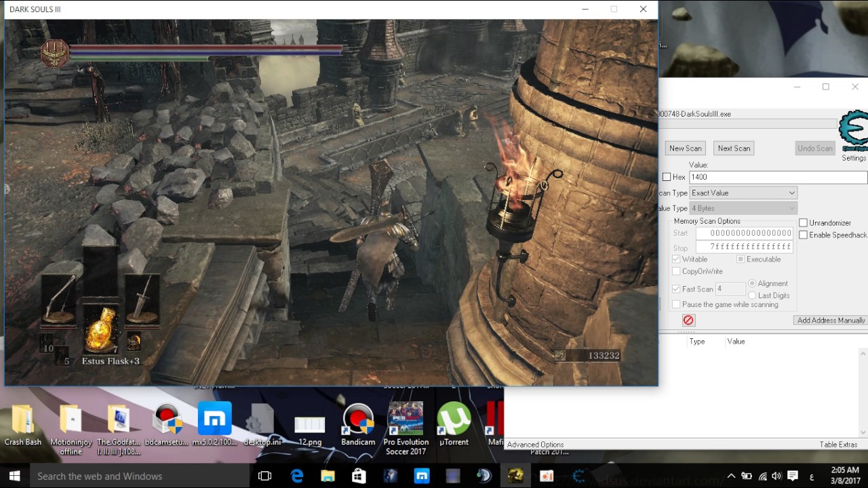Image resolution: width=868 pixels, height=488 pixels.
Task: Select the Bandicam desktop shortcut
Action: (358, 425)
